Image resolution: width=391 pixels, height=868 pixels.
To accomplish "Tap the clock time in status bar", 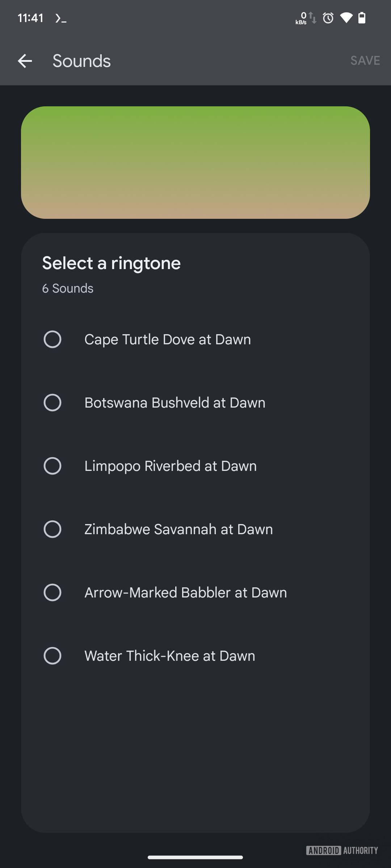I will [x=30, y=18].
